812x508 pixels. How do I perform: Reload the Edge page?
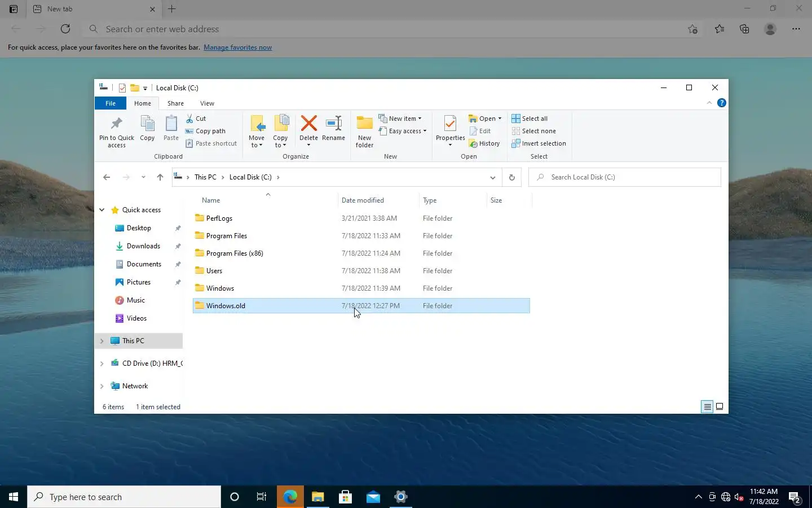tap(65, 29)
